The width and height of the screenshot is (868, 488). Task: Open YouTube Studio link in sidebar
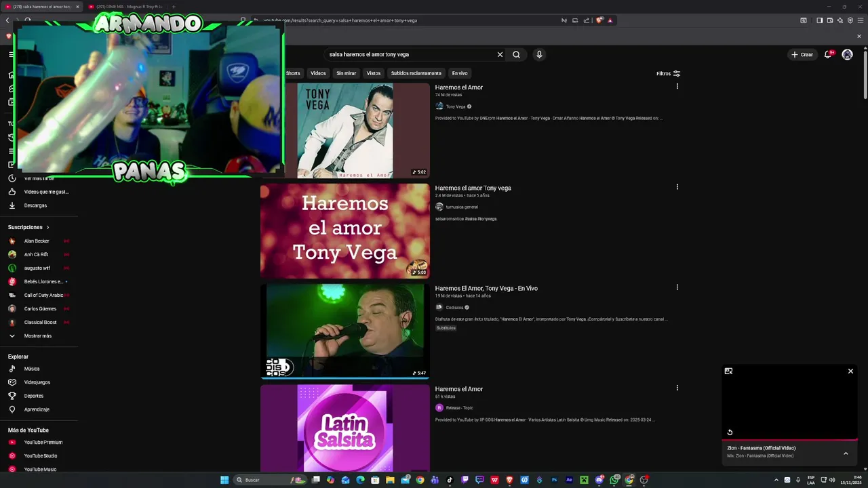pyautogui.click(x=41, y=456)
